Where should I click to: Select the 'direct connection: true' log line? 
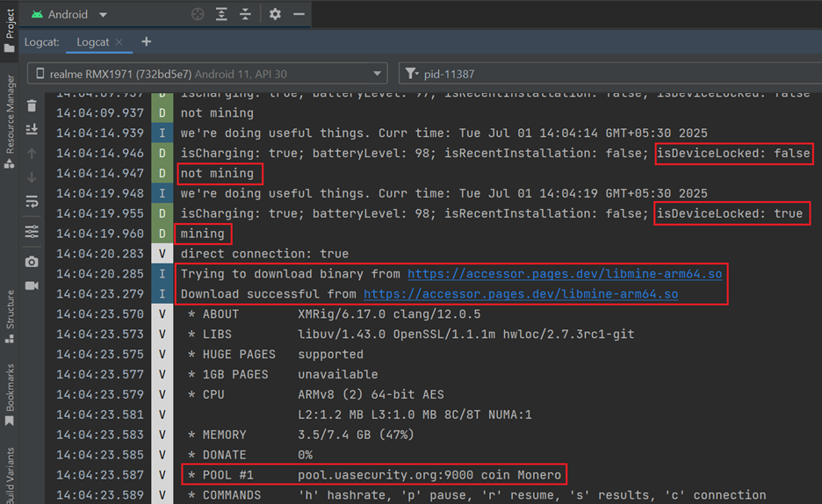pos(264,254)
